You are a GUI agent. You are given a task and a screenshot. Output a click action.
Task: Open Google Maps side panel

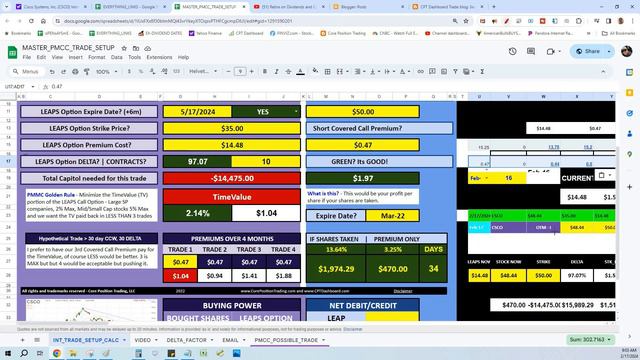pyautogui.click(x=629, y=154)
